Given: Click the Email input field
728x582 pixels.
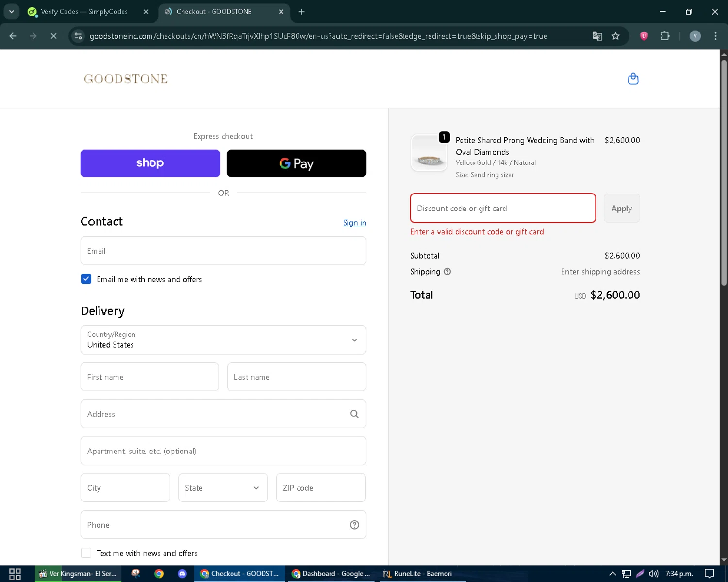Looking at the screenshot, I should 223,251.
